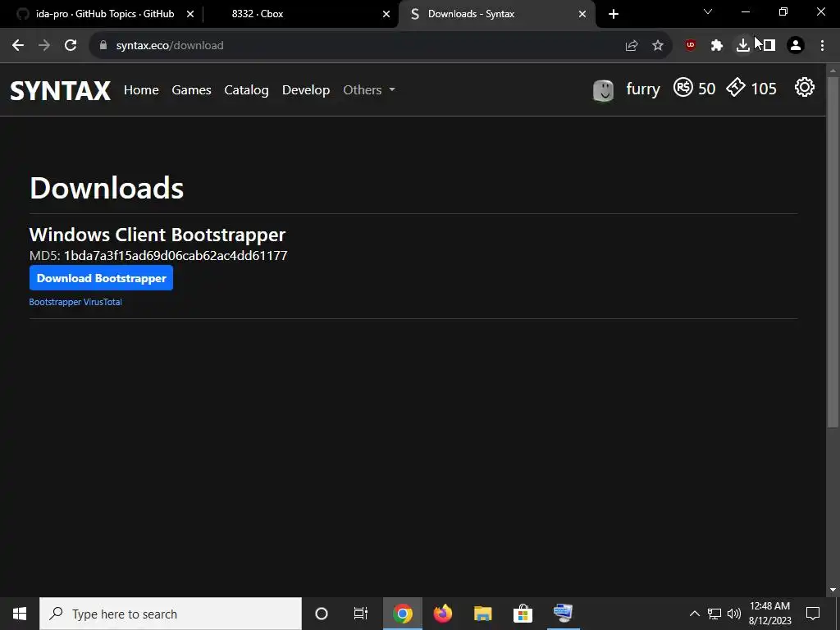Click the Cortana circle icon on taskbar
Screen dimensions: 840x630
pos(322,614)
